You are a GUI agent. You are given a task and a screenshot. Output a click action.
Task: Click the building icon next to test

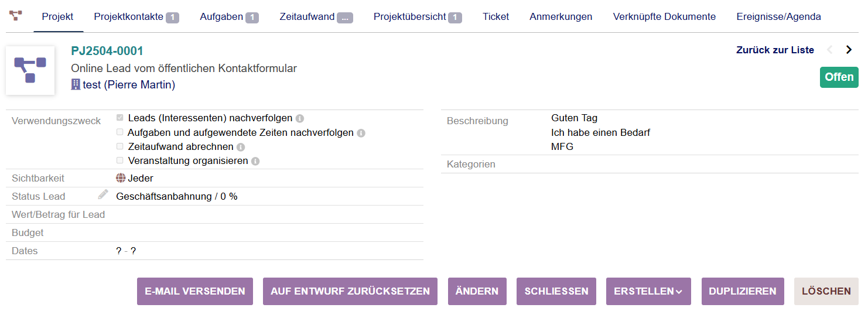76,85
